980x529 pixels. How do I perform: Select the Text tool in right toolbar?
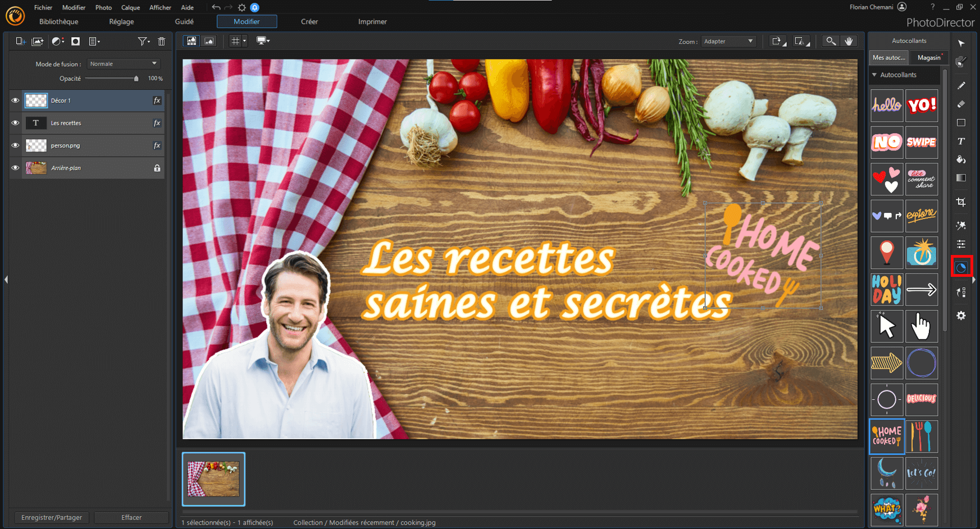click(961, 141)
